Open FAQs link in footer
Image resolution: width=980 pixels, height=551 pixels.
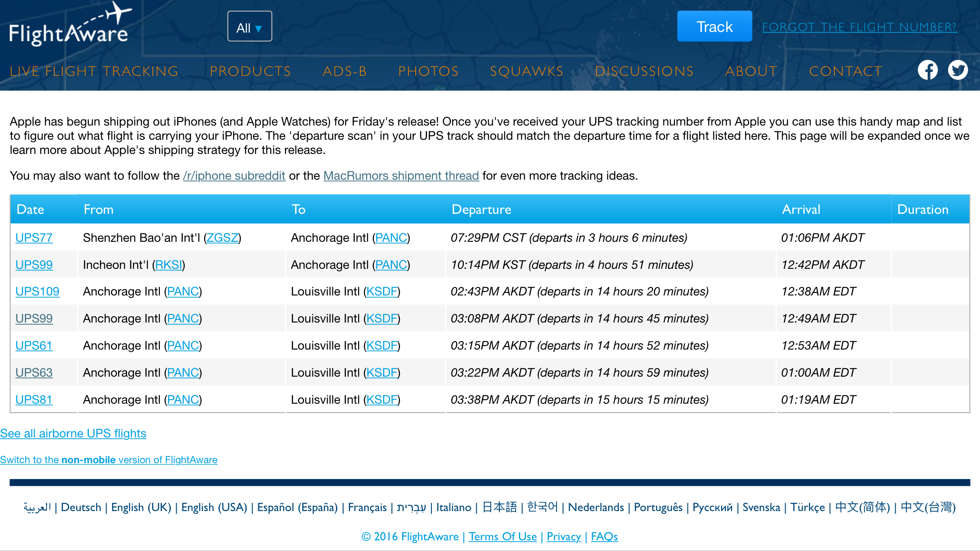pyautogui.click(x=604, y=537)
